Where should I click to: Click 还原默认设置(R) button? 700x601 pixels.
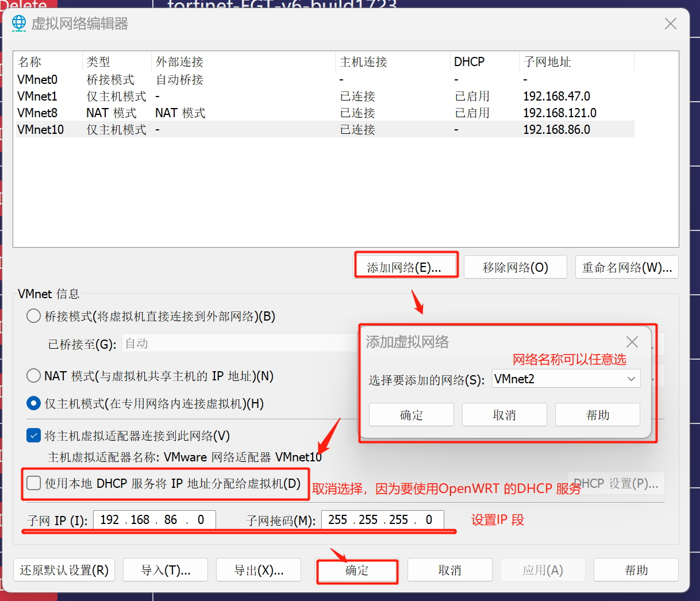point(64,570)
